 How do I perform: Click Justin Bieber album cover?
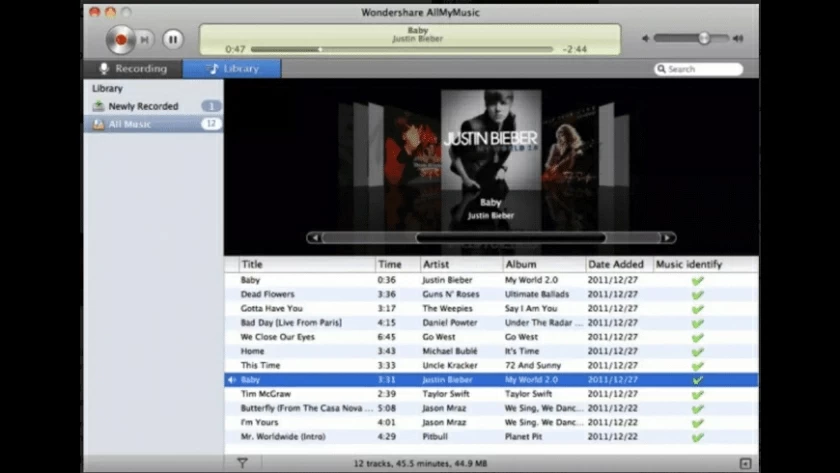[x=491, y=139]
